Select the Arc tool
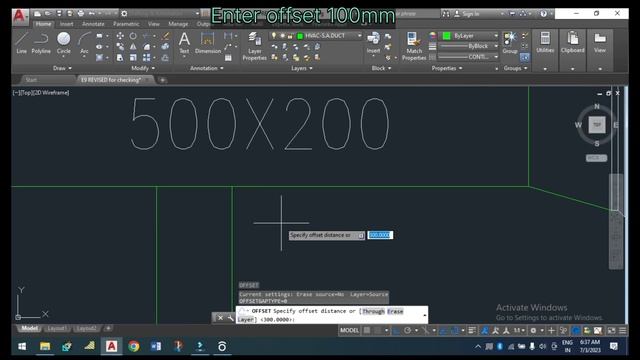Viewport: 640px width, 360px height. [x=84, y=43]
